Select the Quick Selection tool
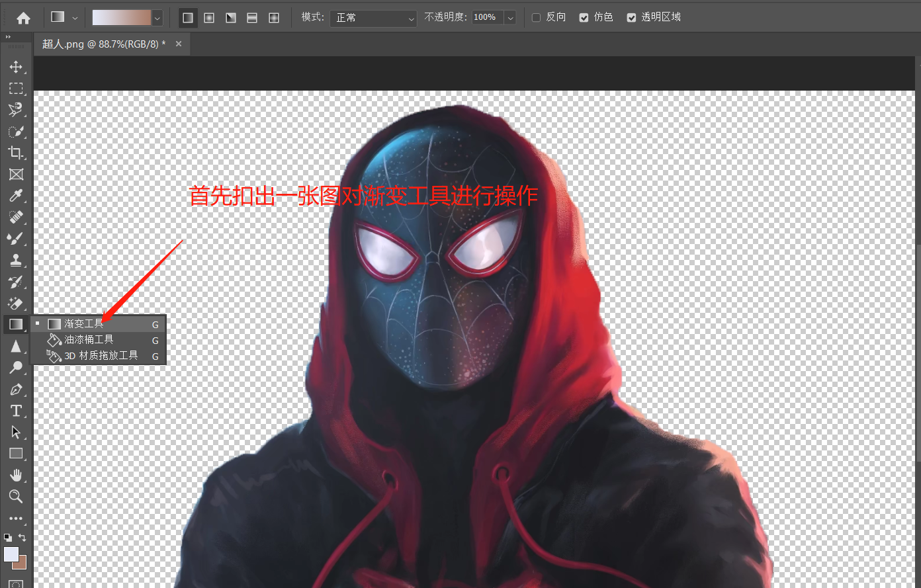921x588 pixels. tap(16, 132)
